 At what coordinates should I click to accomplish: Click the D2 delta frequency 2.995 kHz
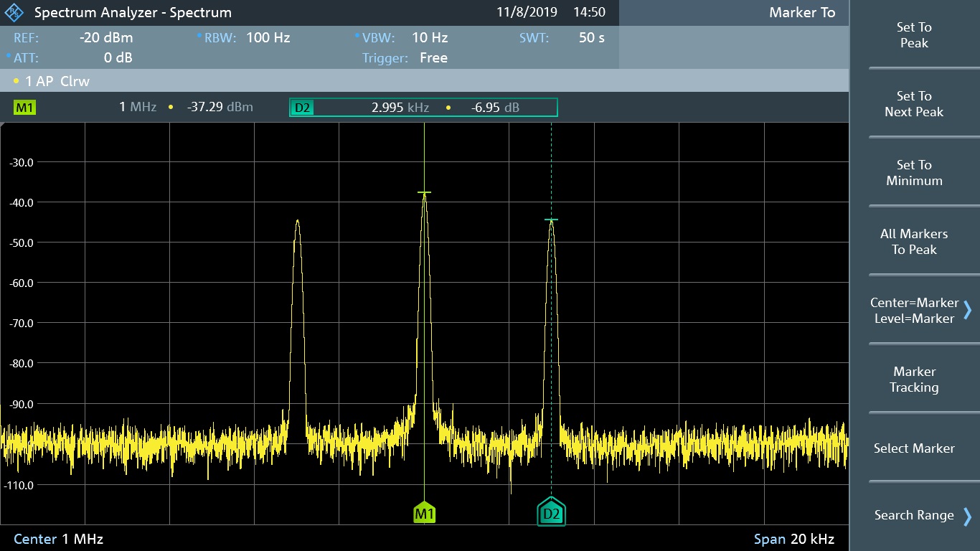coord(400,108)
